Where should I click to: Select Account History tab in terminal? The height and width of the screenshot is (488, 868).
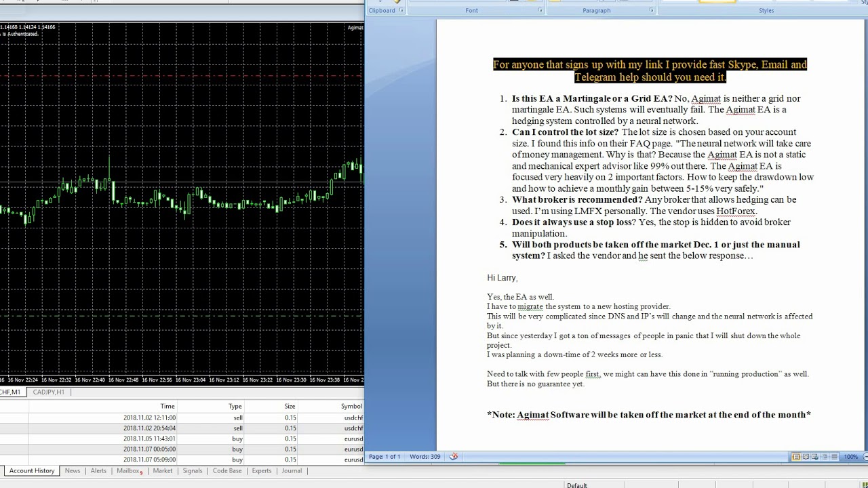[x=32, y=471]
